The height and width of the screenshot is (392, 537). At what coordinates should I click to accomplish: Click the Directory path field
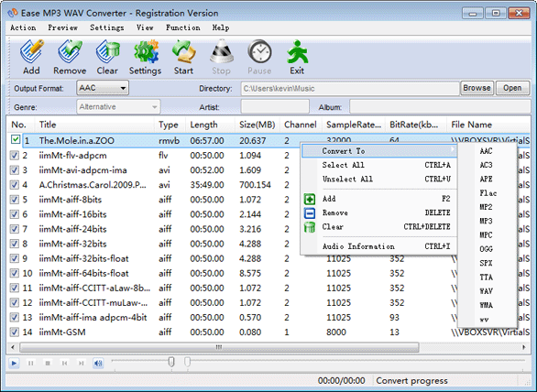(350, 89)
